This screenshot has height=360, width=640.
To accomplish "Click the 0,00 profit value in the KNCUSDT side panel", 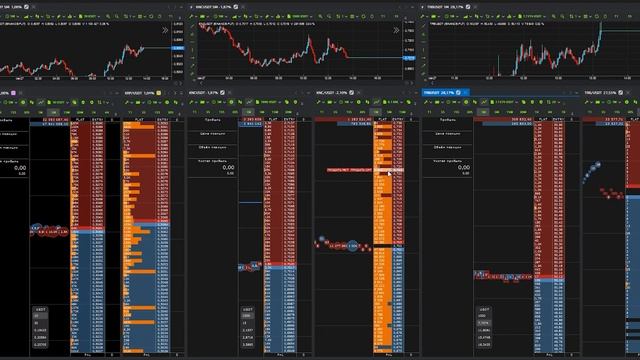I will tap(228, 167).
